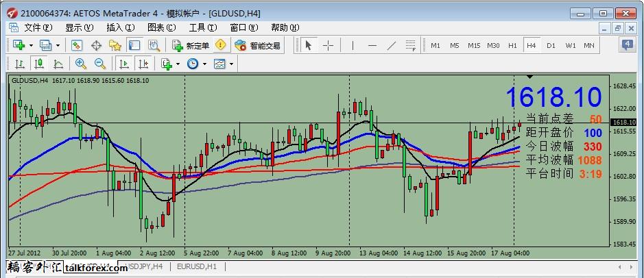Open the Market Watch window icon
This screenshot has height=278, width=644.
click(x=77, y=46)
